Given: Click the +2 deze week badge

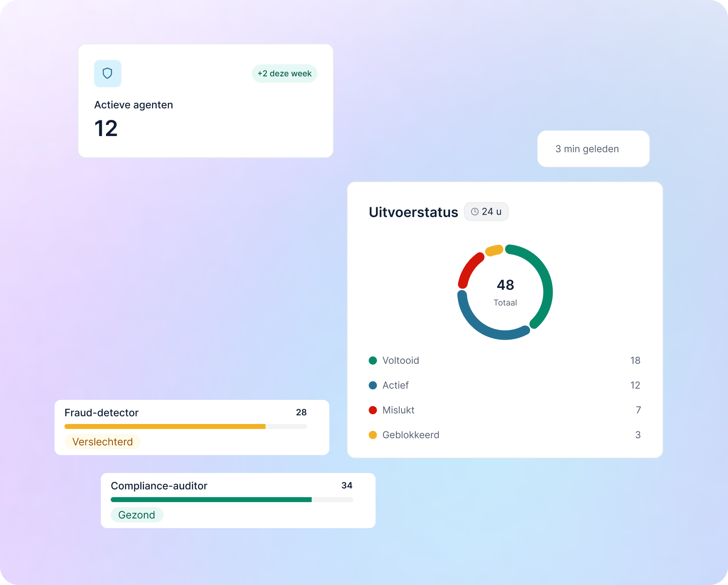Looking at the screenshot, I should point(284,74).
